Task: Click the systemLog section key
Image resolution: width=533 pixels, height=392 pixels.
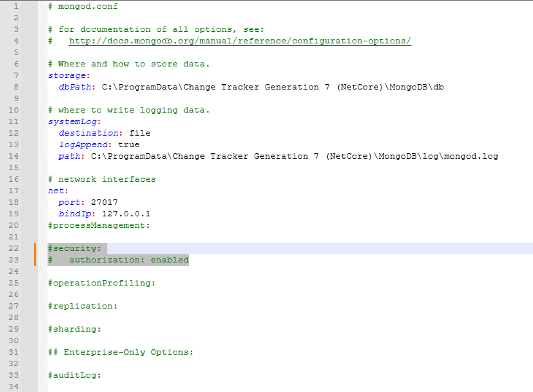Action: [x=73, y=121]
